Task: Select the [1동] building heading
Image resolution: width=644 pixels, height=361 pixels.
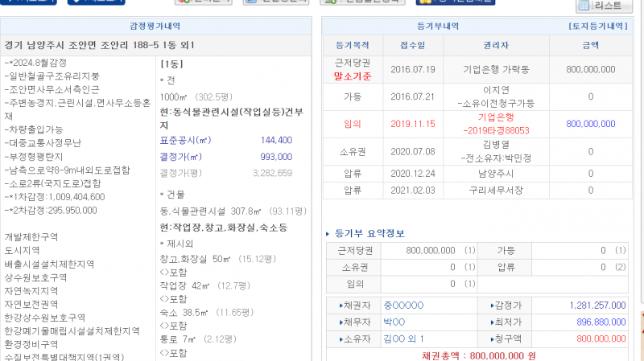Action: pyautogui.click(x=171, y=64)
